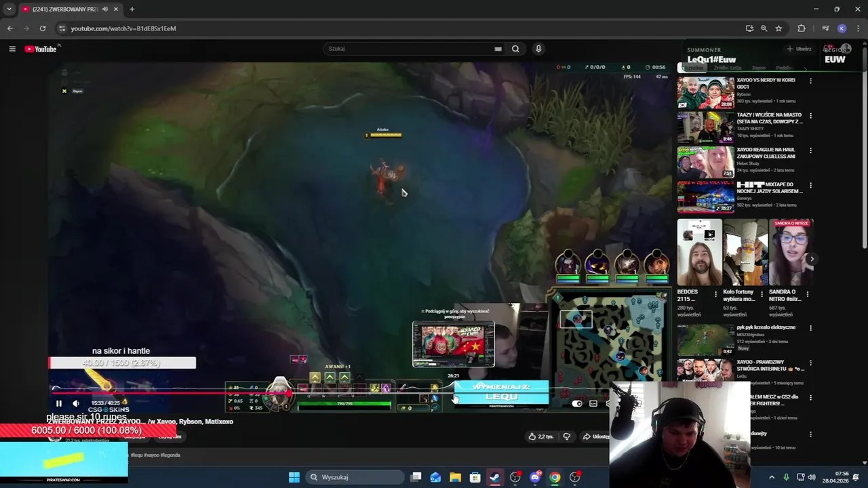Open Microsoft Store from the taskbar
The height and width of the screenshot is (488, 868).
475,477
